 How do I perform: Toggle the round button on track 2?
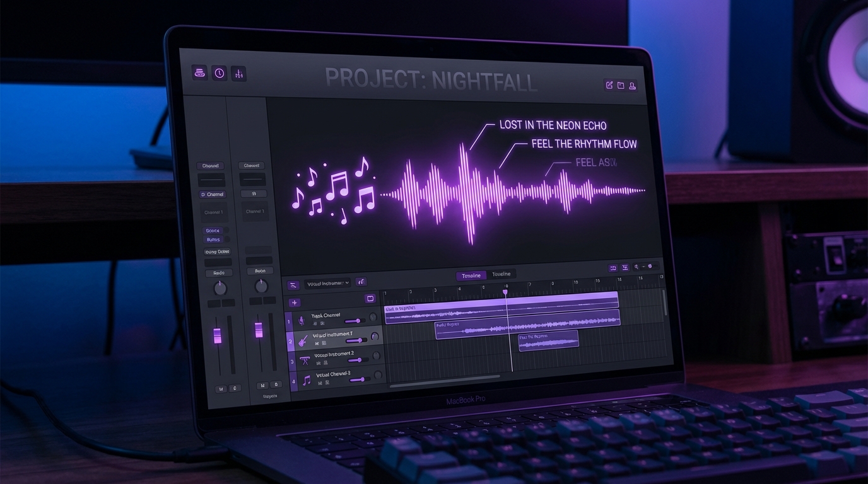tap(375, 337)
